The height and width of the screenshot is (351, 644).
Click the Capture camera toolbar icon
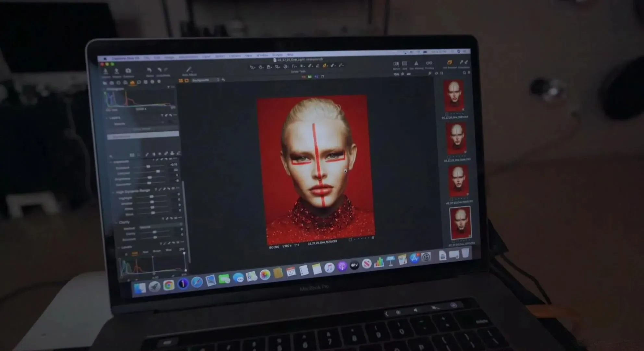(x=128, y=71)
